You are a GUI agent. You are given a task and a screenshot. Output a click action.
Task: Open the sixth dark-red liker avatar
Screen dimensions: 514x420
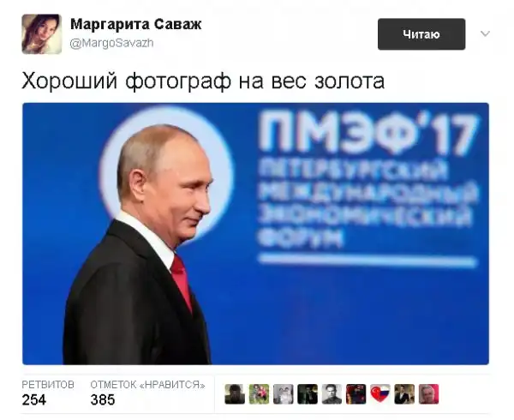pos(356,394)
